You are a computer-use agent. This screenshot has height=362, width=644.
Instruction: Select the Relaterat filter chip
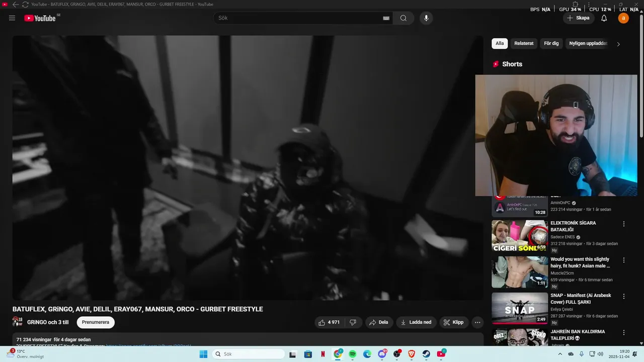tap(524, 44)
